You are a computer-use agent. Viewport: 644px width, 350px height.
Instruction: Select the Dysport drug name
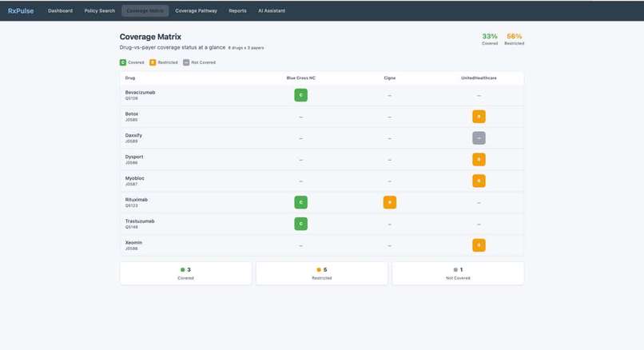pos(134,157)
